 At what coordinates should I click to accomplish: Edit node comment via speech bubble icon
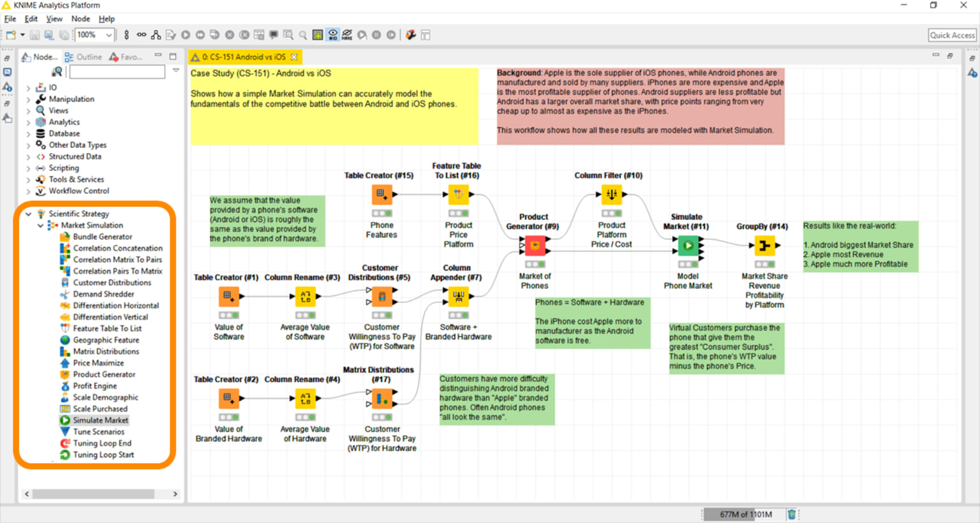pos(274,35)
